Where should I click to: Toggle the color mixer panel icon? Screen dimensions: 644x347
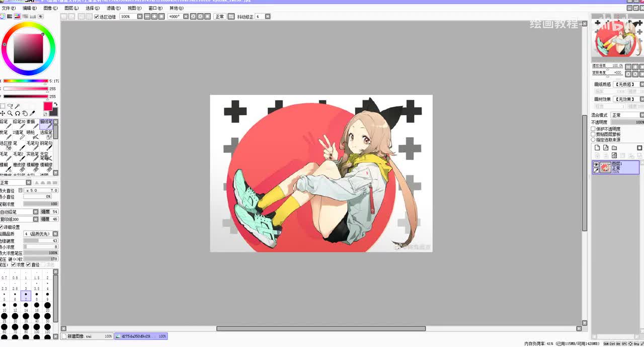point(25,17)
